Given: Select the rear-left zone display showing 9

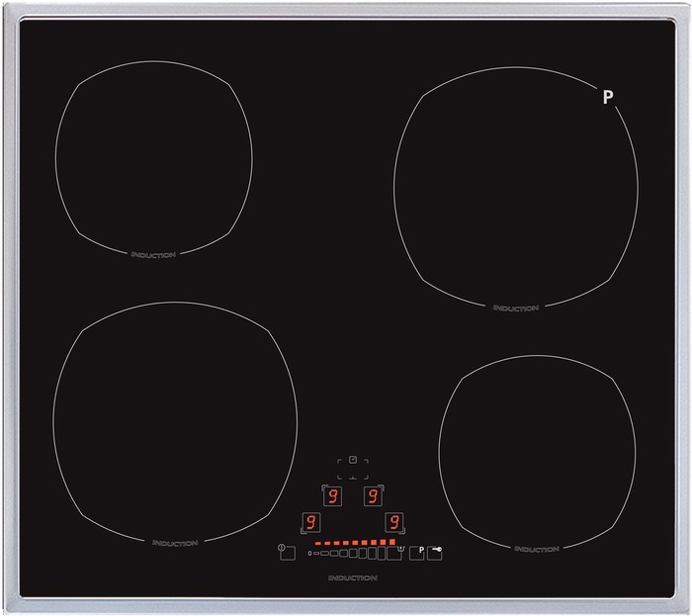Looking at the screenshot, I should tap(331, 495).
